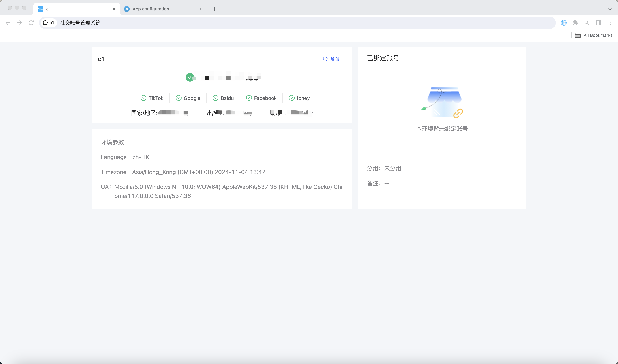Click the TikTok check status icon
Screen dimensions: 618x364
pyautogui.click(x=143, y=98)
